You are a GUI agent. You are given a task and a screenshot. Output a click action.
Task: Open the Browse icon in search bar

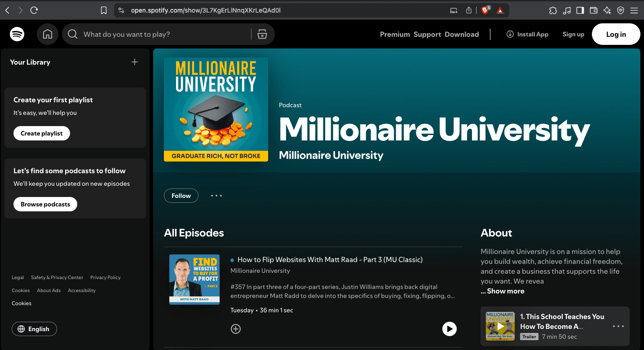click(x=262, y=34)
